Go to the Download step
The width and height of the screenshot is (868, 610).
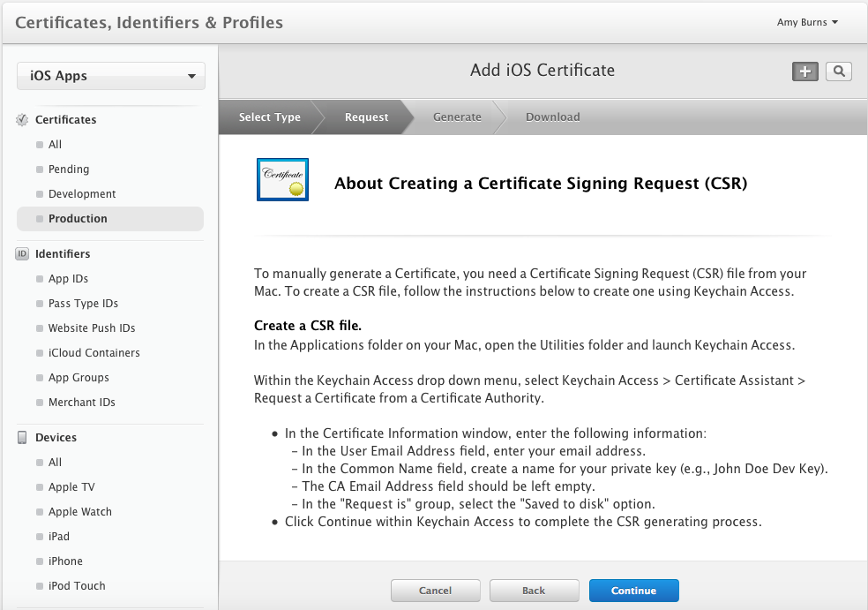pos(552,117)
